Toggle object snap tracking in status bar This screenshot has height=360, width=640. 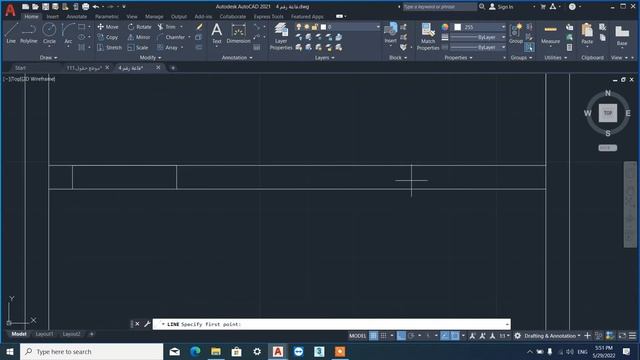pos(444,336)
